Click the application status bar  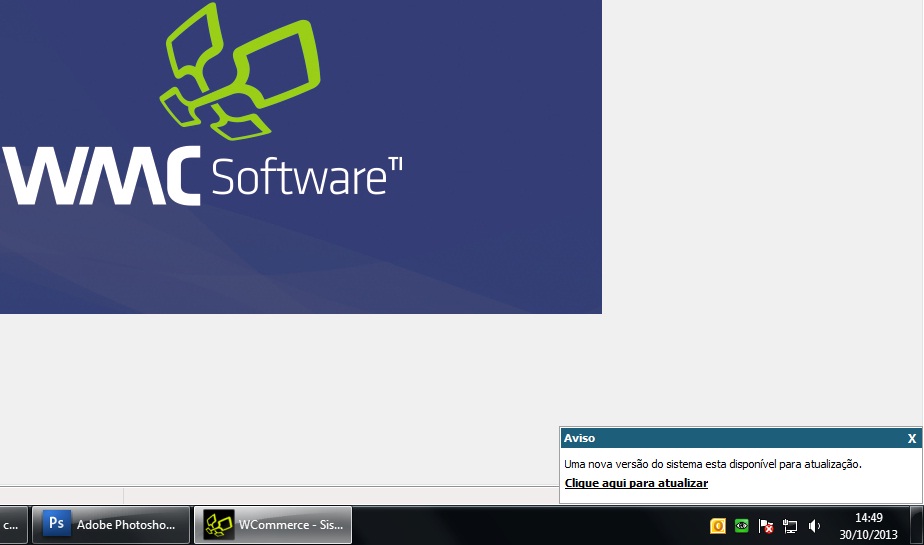click(300, 495)
